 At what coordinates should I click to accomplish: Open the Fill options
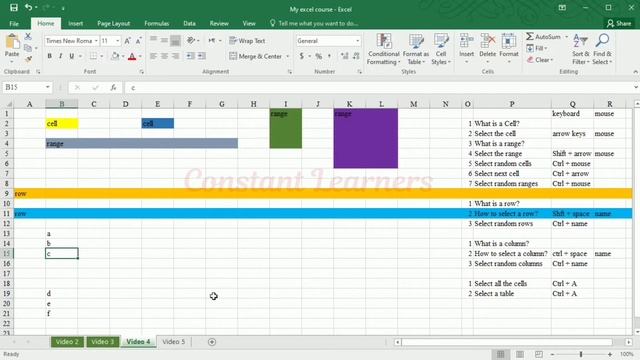(x=537, y=48)
